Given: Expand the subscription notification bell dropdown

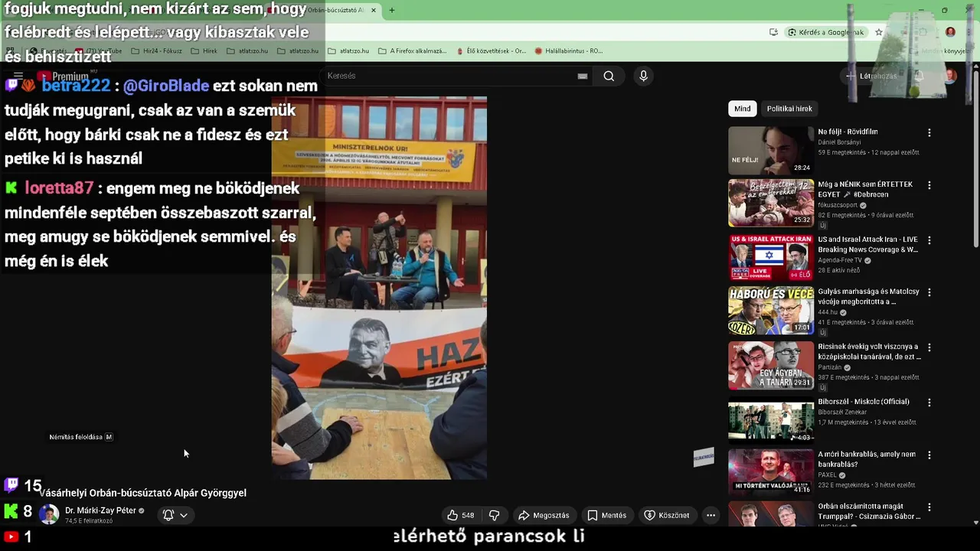Looking at the screenshot, I should 175,515.
